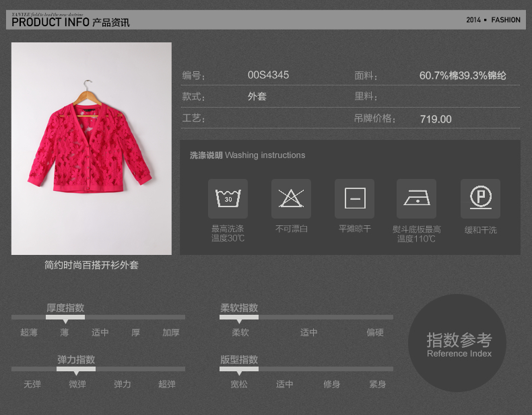532x415 pixels.
Task: Click the 弹力 elasticity option
Action: (x=122, y=384)
